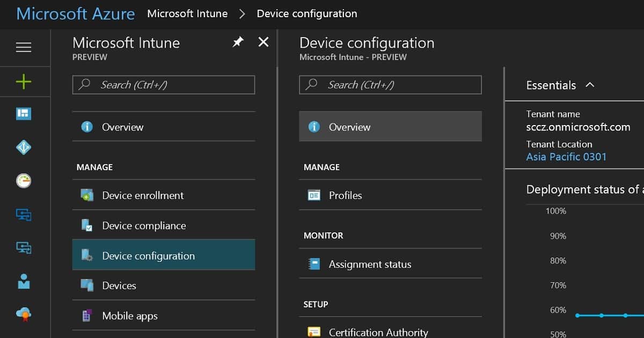644x338 pixels.
Task: Click the Assignment status notebook icon
Action: 314,264
